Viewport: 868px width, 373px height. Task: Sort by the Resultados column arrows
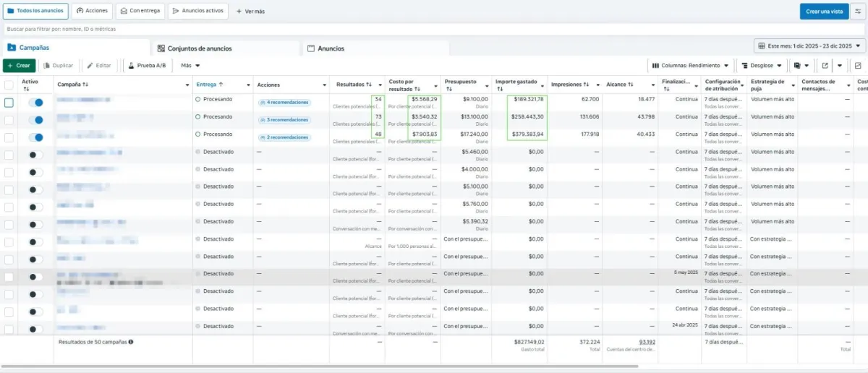pos(369,85)
